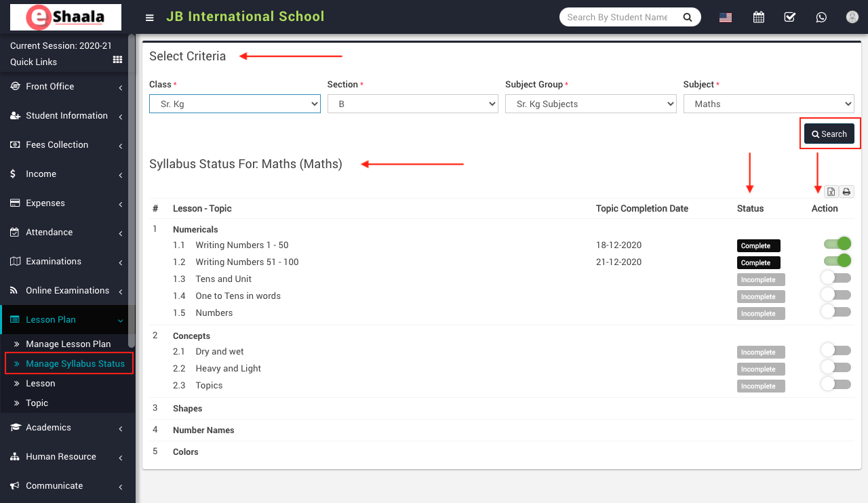Turn off Writing Numbers 1 - 50 toggle
The image size is (868, 503).
pos(837,244)
